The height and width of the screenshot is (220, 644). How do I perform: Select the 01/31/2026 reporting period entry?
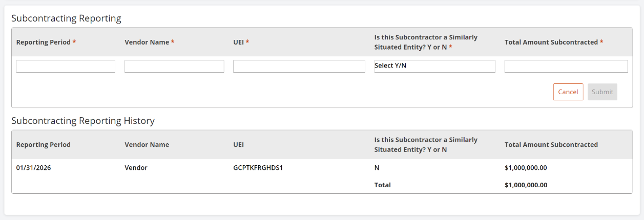point(33,167)
